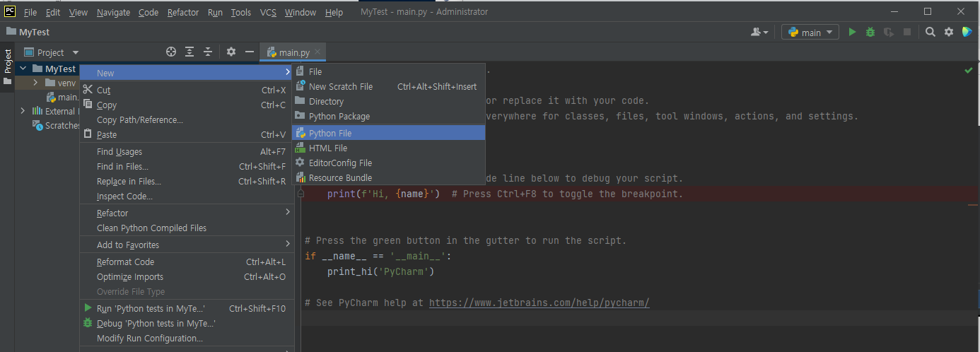Click the Cut scissors icon in context menu

click(88, 90)
